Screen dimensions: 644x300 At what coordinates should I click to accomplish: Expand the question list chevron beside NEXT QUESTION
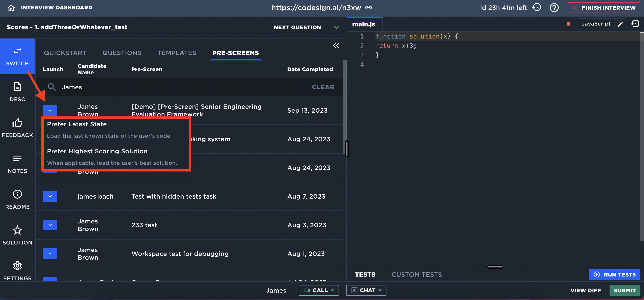coord(337,27)
